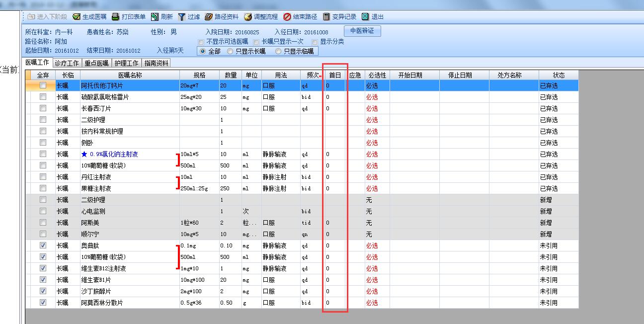
Task: Tick the checkbox for 侧卧 row
Action: pyautogui.click(x=43, y=143)
